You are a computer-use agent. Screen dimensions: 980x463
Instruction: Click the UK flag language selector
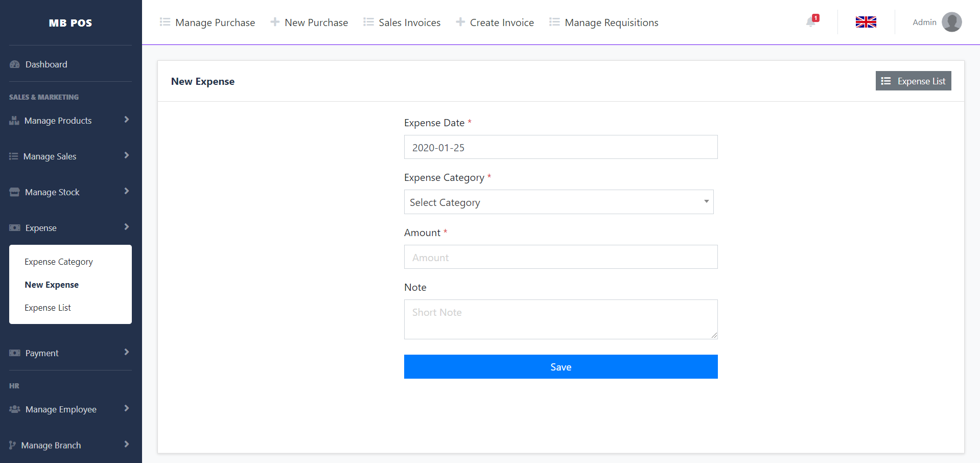click(866, 22)
